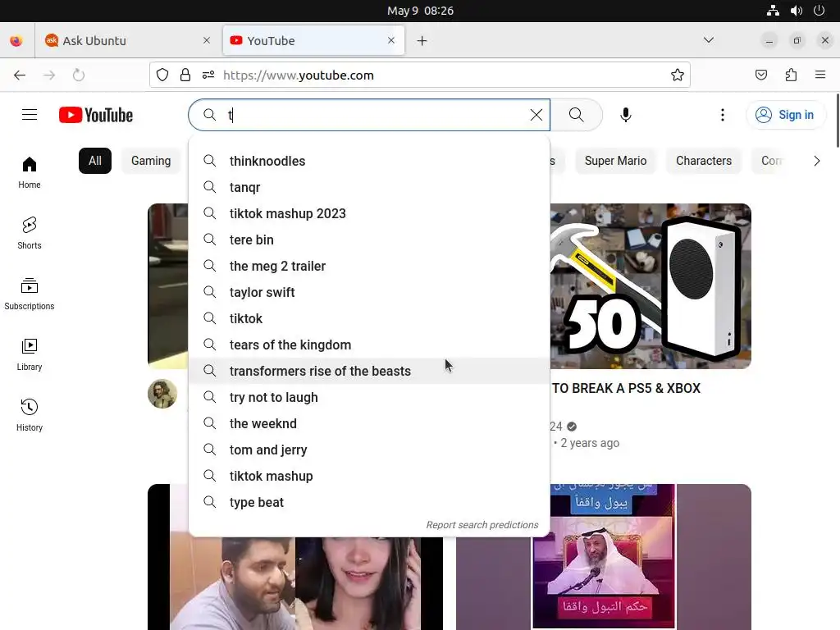The height and width of the screenshot is (630, 840).
Task: Save page to Pocket
Action: coord(760,75)
